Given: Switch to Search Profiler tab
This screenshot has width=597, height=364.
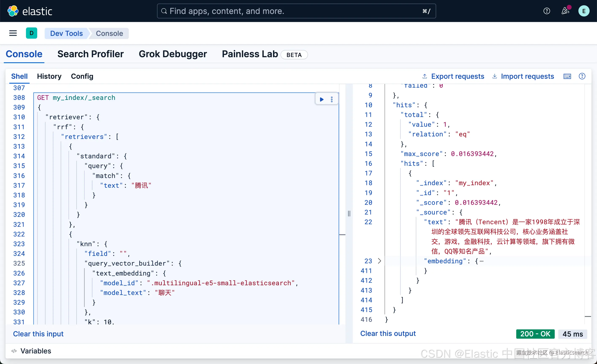Looking at the screenshot, I should click(90, 54).
